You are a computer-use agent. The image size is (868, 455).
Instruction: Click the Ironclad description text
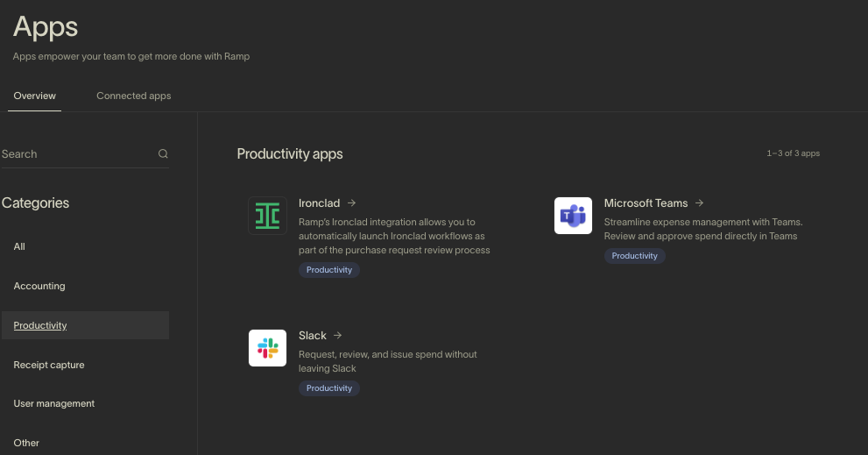394,236
